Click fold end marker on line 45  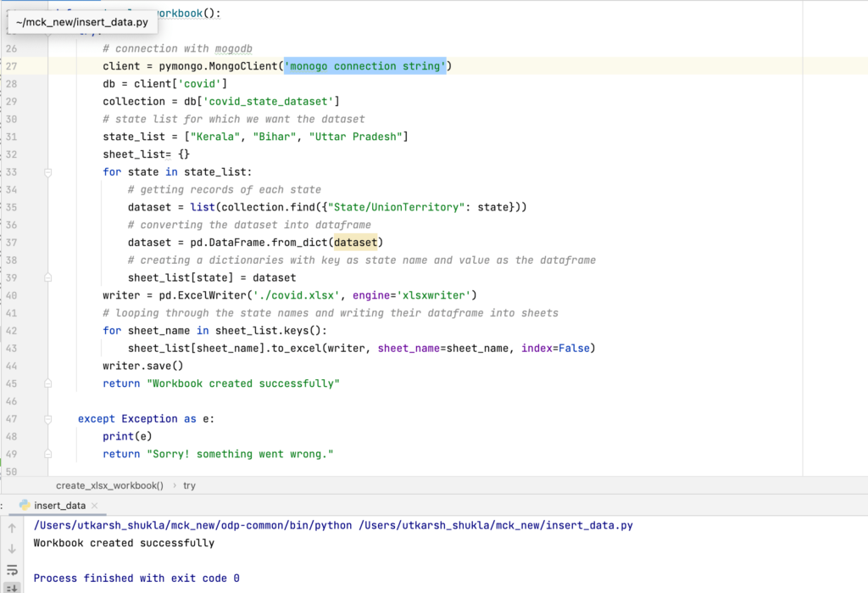48,383
